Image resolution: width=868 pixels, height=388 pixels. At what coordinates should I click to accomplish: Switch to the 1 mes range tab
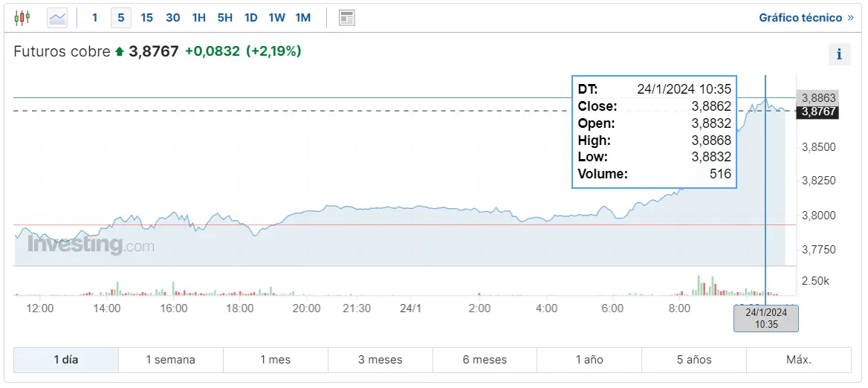pos(275,360)
